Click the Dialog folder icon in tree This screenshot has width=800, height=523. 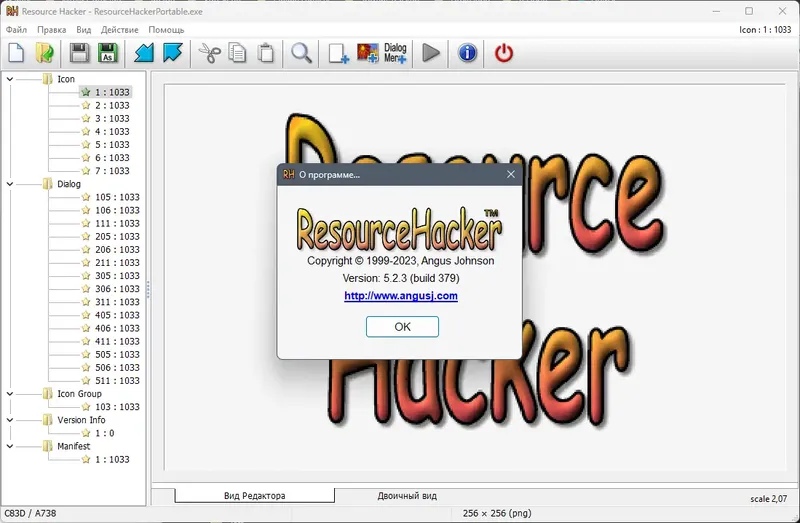click(x=47, y=184)
